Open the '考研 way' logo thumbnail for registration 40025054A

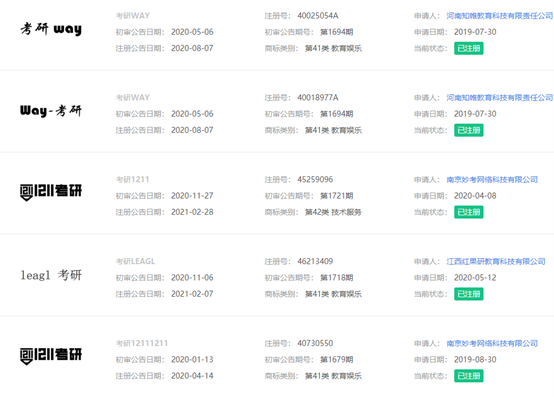pos(51,29)
